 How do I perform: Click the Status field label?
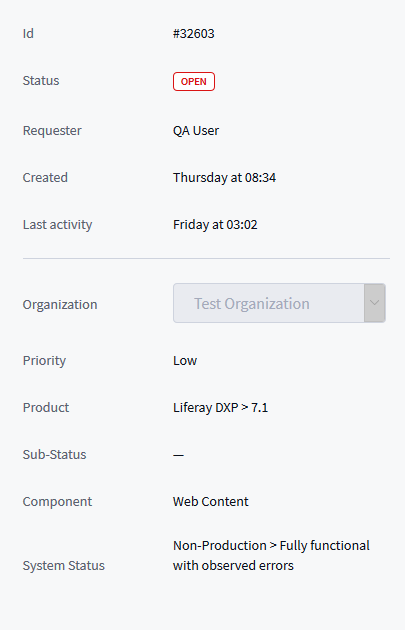(x=41, y=80)
